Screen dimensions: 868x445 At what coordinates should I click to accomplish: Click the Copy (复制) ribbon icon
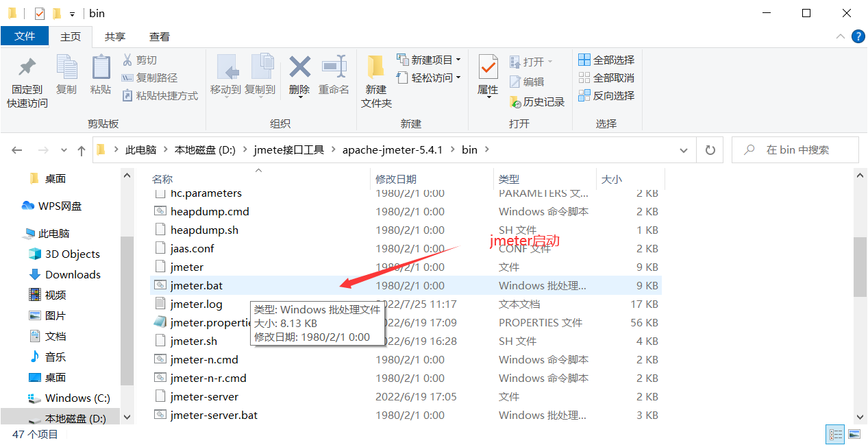[66, 68]
